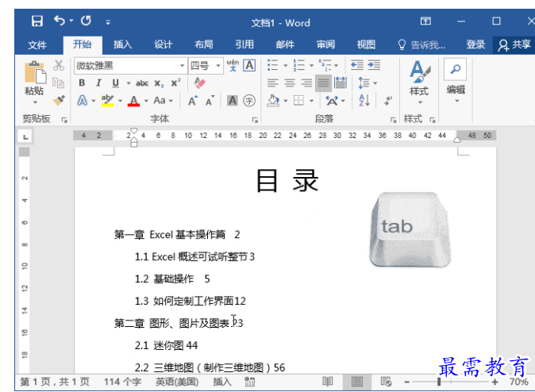
Task: Toggle justify alignment
Action: coord(323,83)
